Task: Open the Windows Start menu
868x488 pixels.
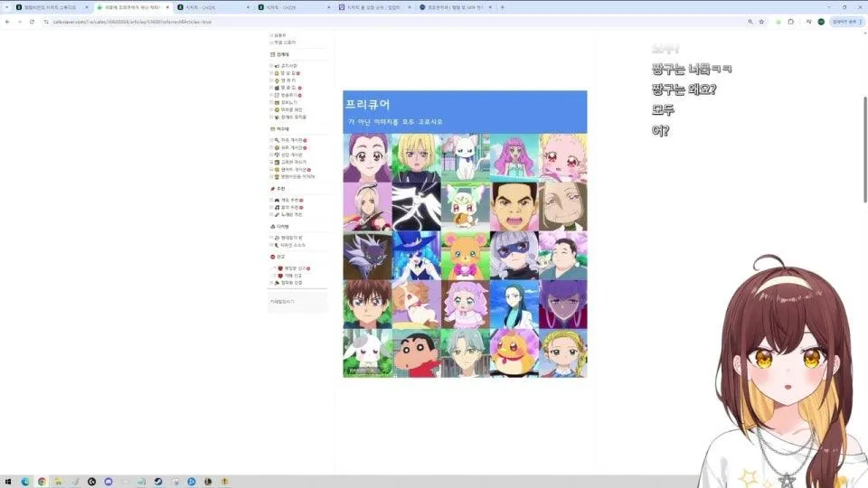Action: (x=8, y=482)
